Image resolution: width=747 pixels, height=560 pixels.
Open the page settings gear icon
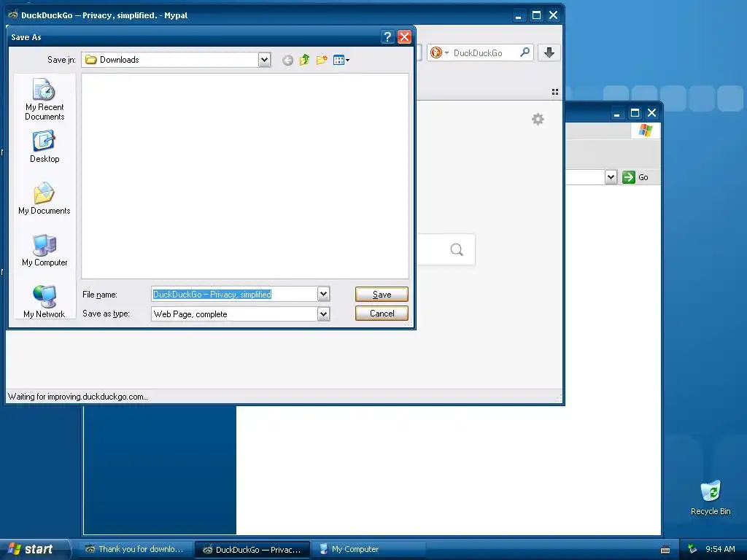[x=538, y=119]
